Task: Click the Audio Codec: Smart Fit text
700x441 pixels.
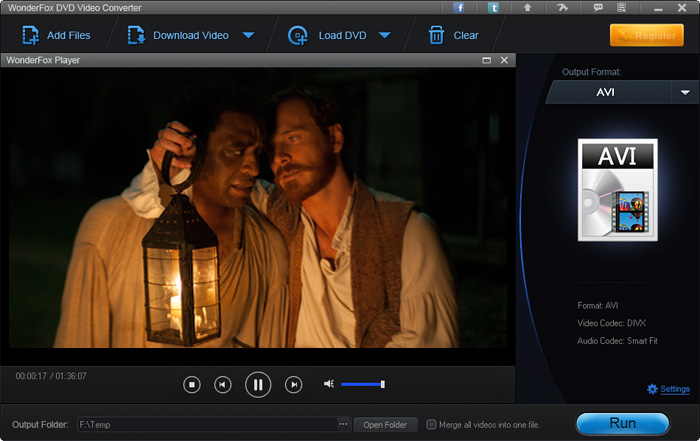Action: tap(617, 341)
